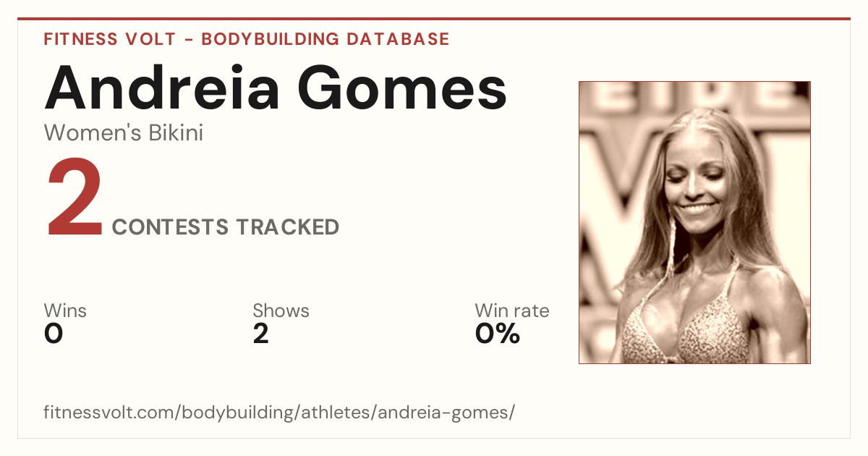This screenshot has height=456, width=868.
Task: Click the Wins value of 0
Action: (54, 334)
